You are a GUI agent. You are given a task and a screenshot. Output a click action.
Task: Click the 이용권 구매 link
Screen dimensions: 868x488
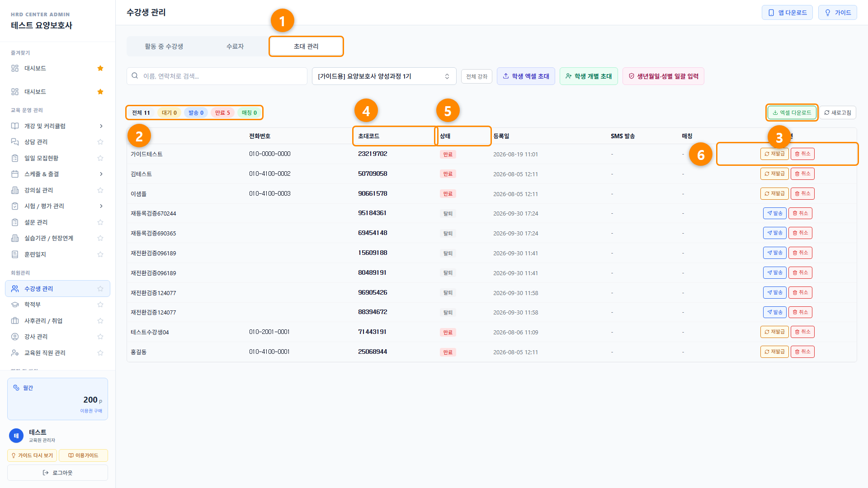pyautogui.click(x=91, y=411)
